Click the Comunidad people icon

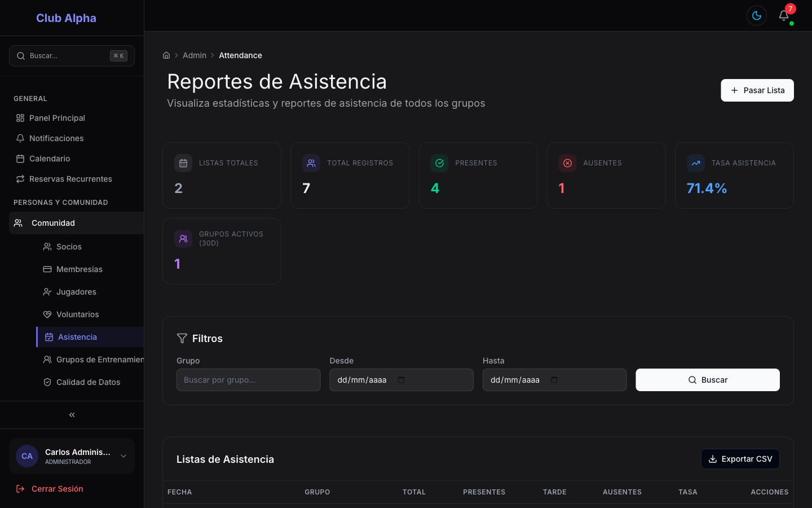tap(18, 223)
